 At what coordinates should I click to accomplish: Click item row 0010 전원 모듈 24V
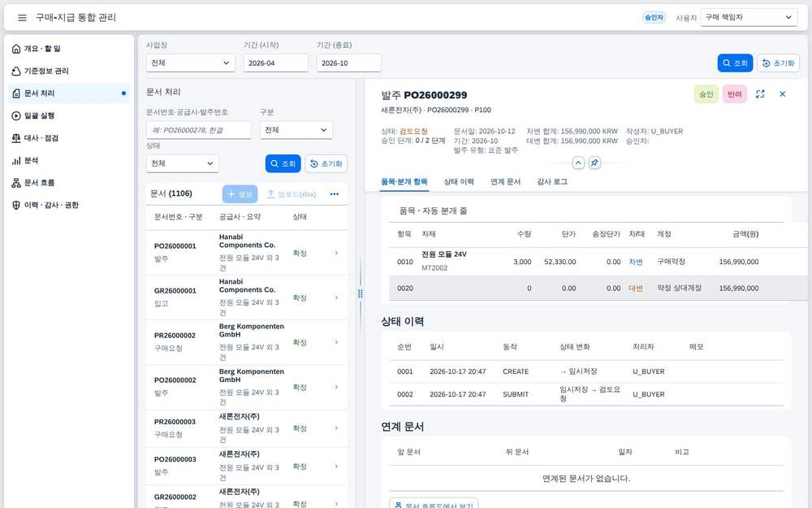[598, 261]
